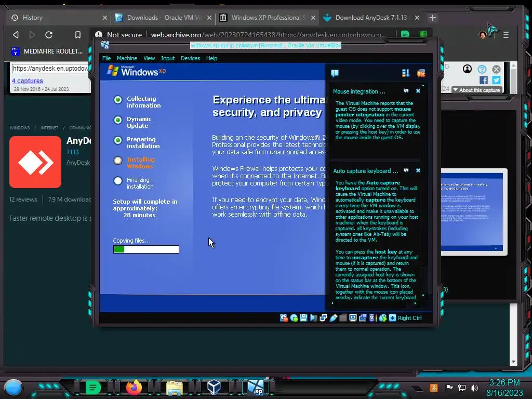Switch to the Downloads – Oracle VM browser tab
Image resolution: width=532 pixels, height=399 pixels.
163,18
